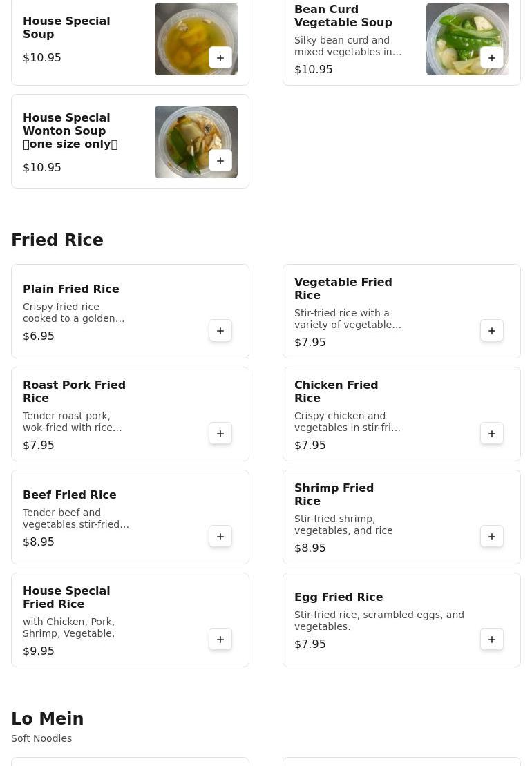Click the Fried Rice section heading
Viewport: 532px width, 766px height.
[x=57, y=240]
